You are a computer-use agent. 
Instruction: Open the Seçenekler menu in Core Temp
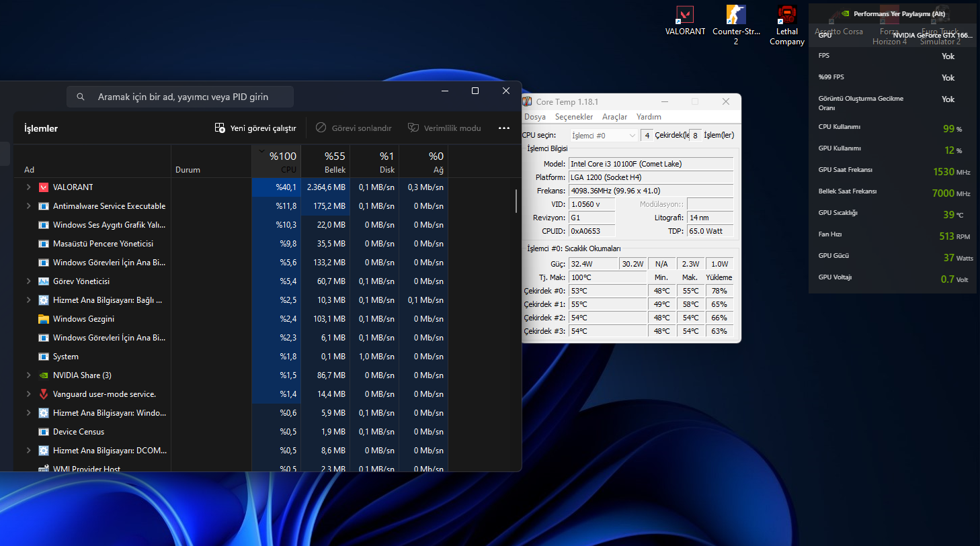pyautogui.click(x=574, y=117)
